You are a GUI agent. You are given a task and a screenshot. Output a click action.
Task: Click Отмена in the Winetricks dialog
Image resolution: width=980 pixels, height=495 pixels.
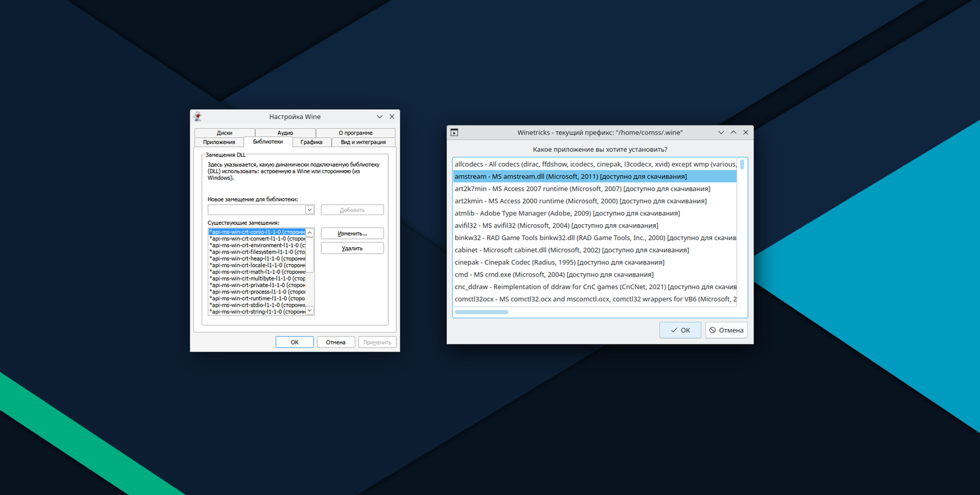pos(727,330)
